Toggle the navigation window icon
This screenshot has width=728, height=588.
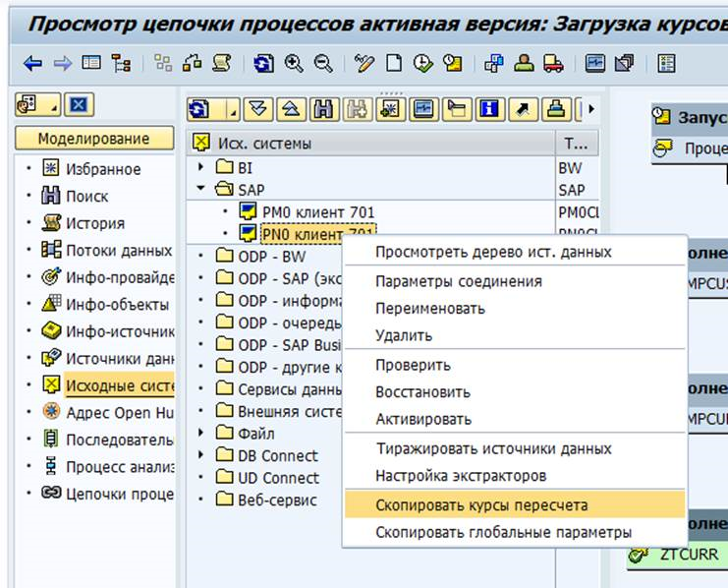click(91, 62)
